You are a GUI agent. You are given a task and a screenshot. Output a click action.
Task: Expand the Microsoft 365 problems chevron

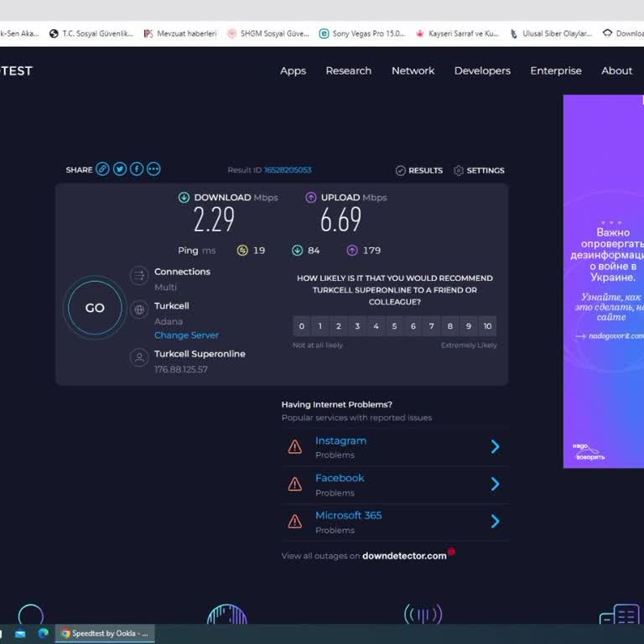point(496,522)
